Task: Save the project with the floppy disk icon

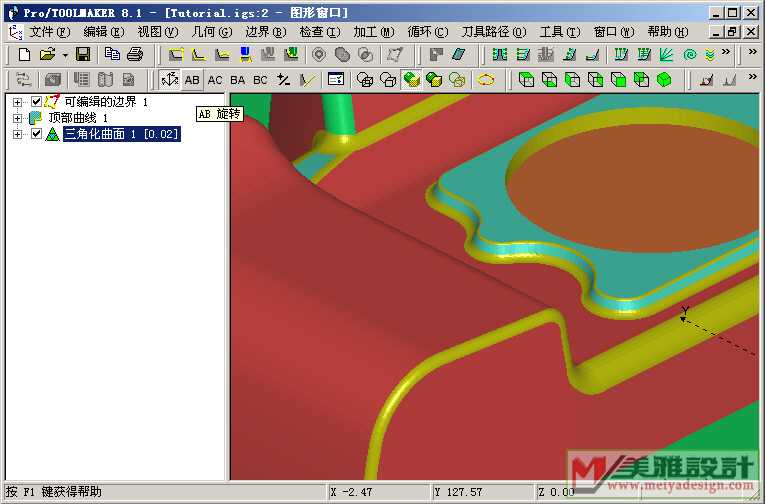Action: tap(83, 54)
